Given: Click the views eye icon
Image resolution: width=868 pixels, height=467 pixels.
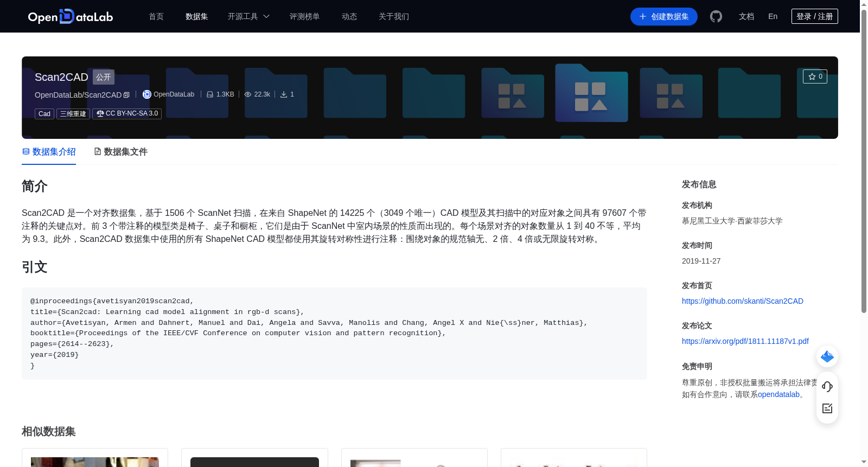Looking at the screenshot, I should click(248, 94).
